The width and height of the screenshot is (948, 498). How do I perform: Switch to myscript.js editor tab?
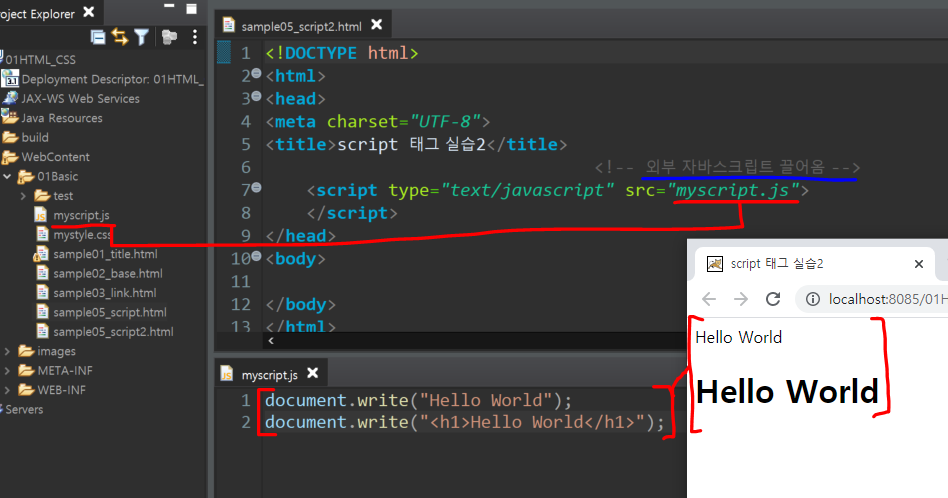pyautogui.click(x=270, y=375)
